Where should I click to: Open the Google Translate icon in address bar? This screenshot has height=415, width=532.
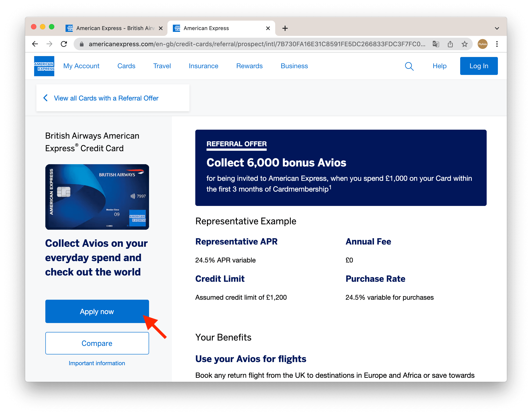tap(436, 44)
